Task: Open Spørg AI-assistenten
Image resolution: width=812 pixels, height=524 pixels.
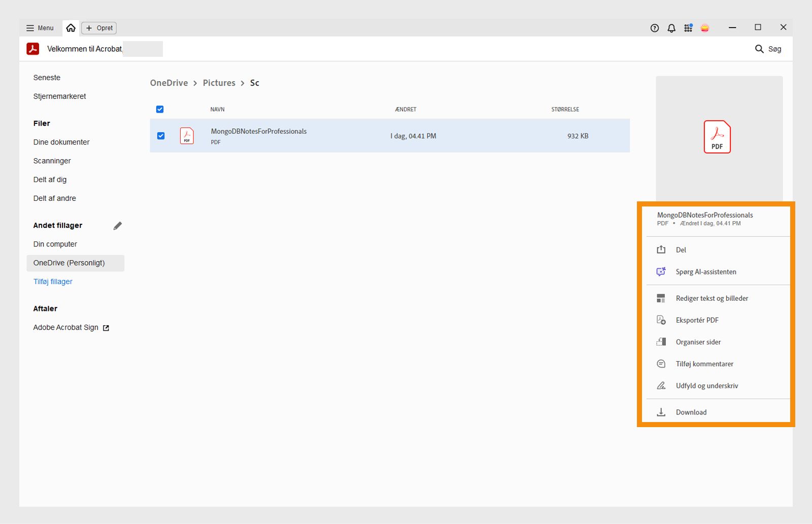Action: [x=705, y=271]
